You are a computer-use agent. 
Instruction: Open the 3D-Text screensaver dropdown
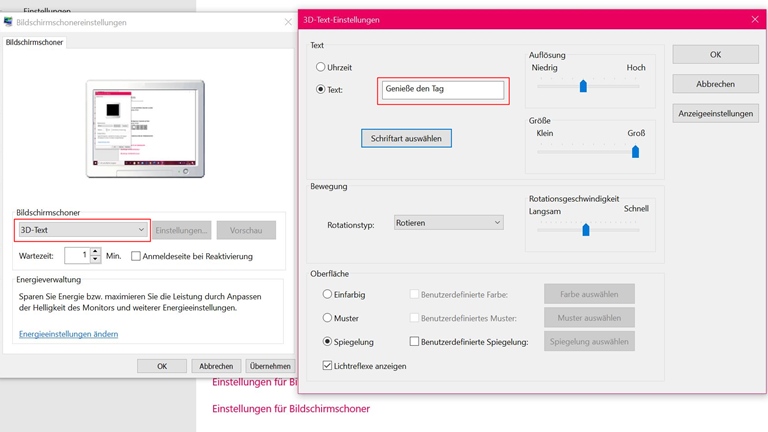tap(83, 230)
